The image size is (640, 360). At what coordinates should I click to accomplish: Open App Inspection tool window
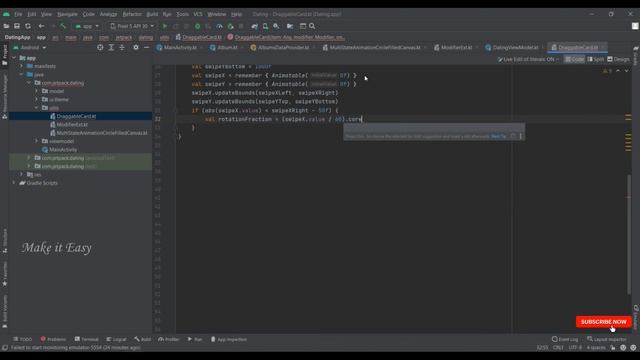229,339
